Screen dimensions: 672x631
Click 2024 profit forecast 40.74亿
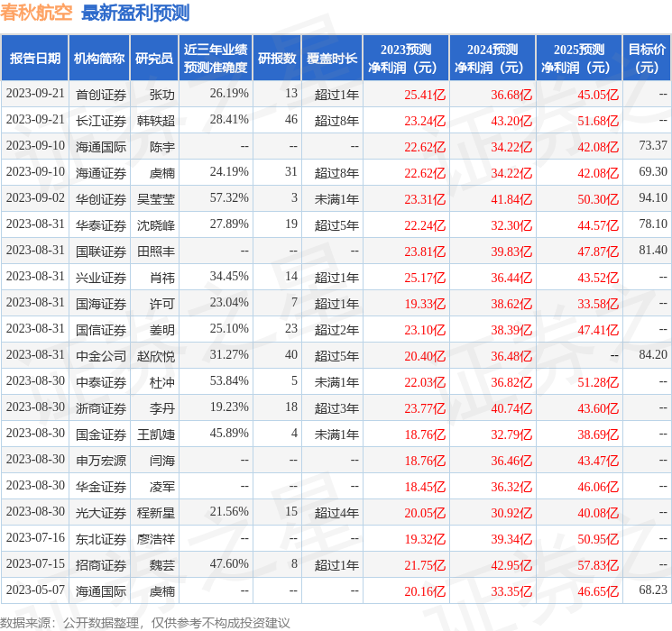click(x=511, y=408)
